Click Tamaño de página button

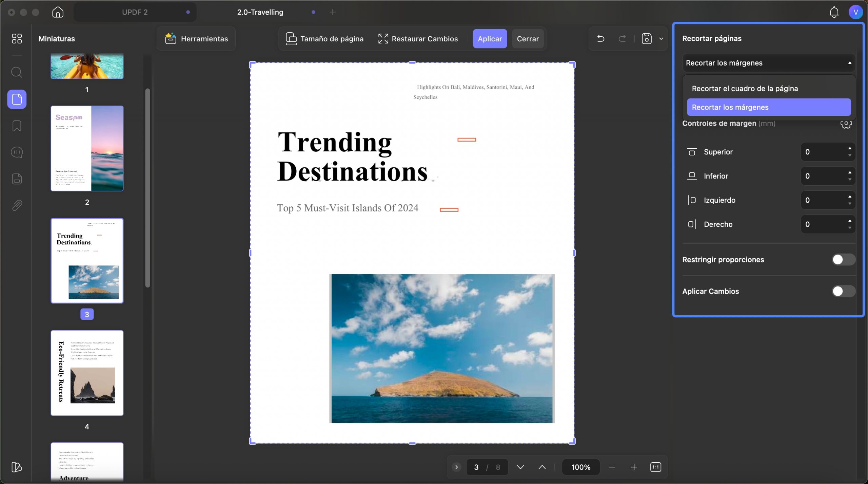click(x=324, y=39)
